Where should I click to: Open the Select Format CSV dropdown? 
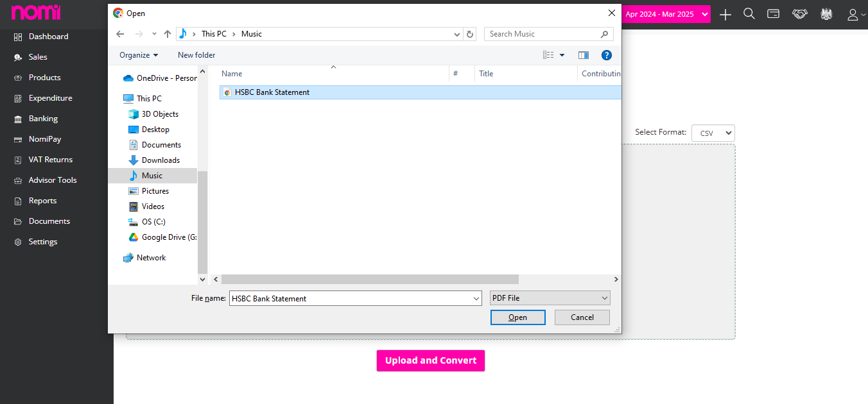[713, 133]
